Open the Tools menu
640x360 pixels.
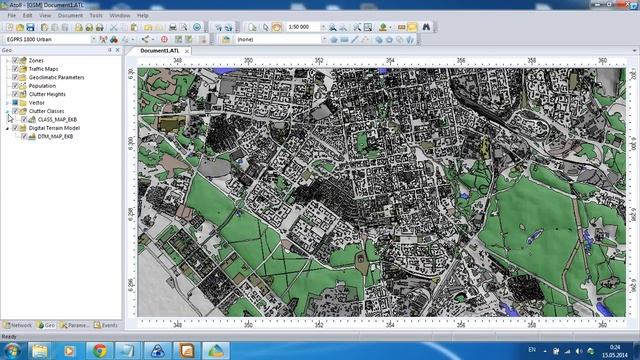(96, 16)
